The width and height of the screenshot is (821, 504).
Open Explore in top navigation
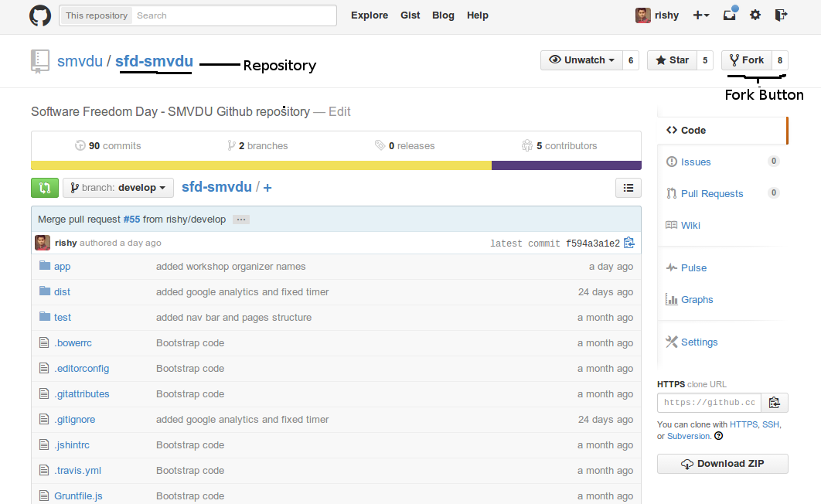(x=370, y=15)
